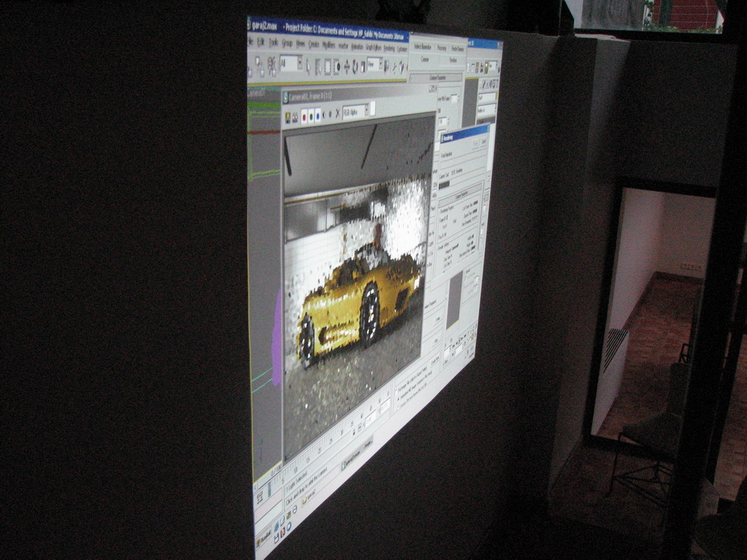The image size is (747, 560).
Task: Click the Clear (X) icon in the render window
Action: pos(337,114)
